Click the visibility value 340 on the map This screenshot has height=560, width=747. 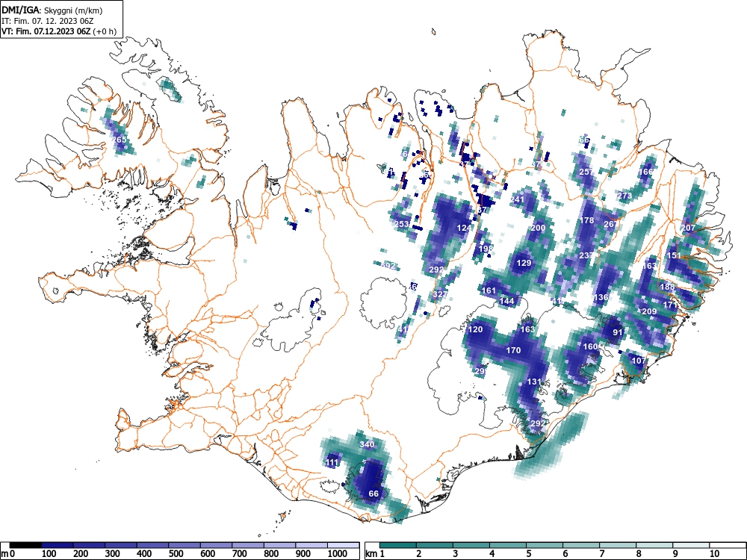(367, 444)
